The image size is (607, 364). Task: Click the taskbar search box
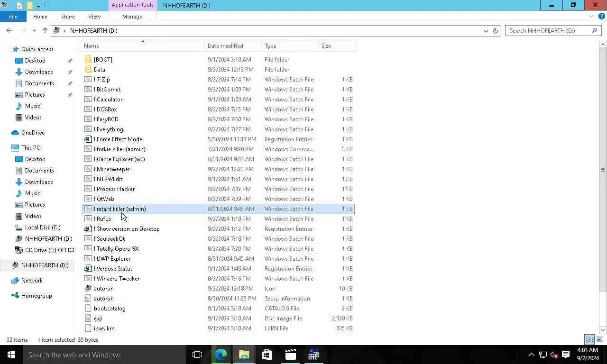[x=104, y=355]
